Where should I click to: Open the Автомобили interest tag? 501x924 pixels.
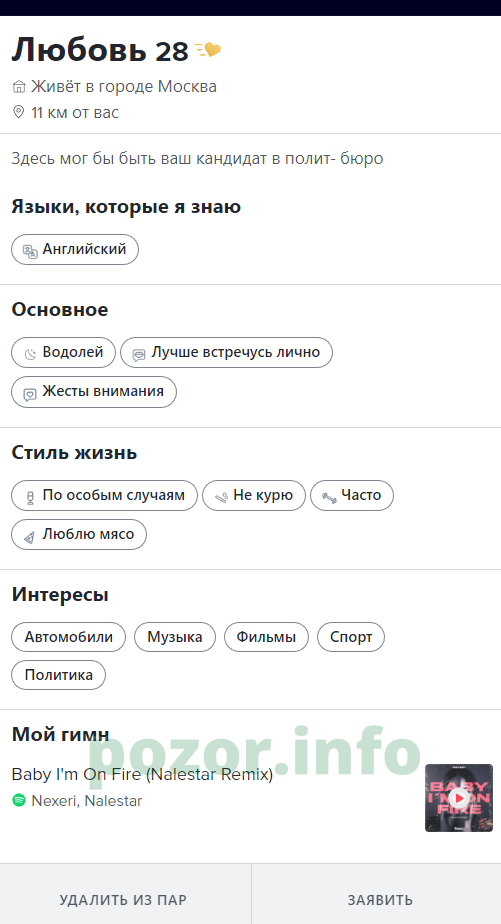tap(68, 637)
